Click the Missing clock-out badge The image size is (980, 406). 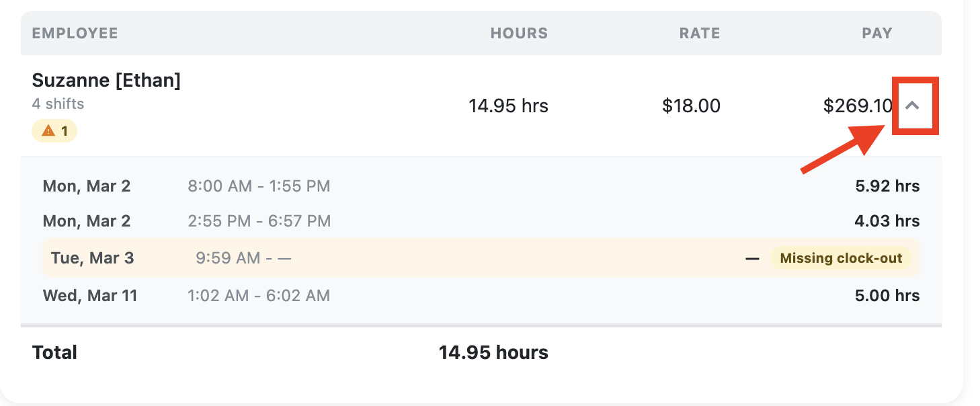tap(841, 258)
